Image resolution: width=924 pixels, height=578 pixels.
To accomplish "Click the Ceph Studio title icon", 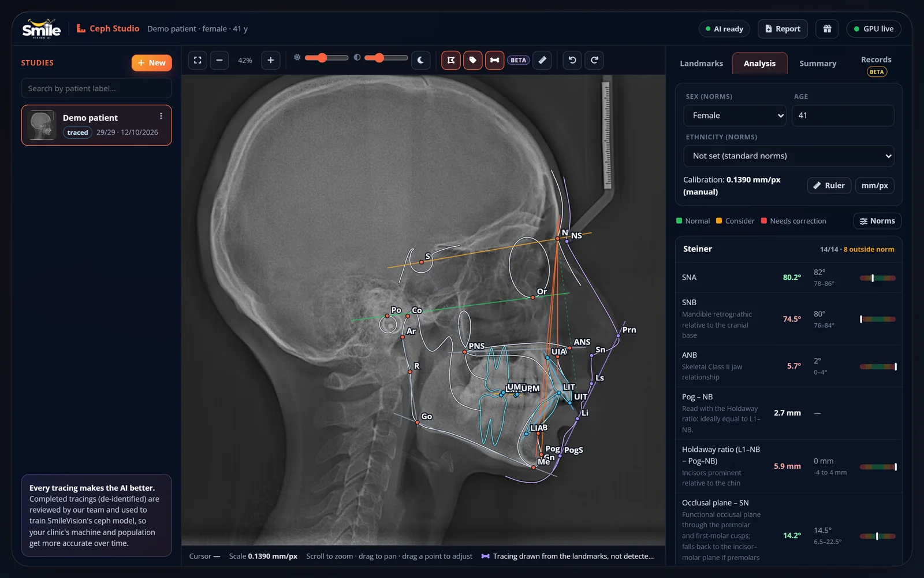I will pos(81,28).
